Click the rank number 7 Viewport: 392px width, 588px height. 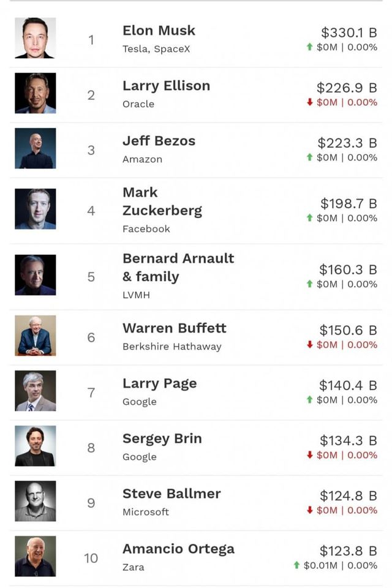click(91, 393)
